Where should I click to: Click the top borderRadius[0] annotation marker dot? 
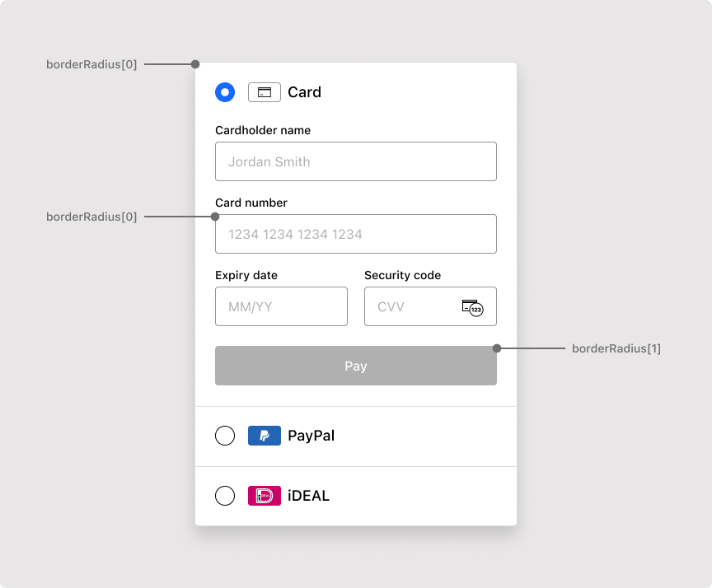195,63
